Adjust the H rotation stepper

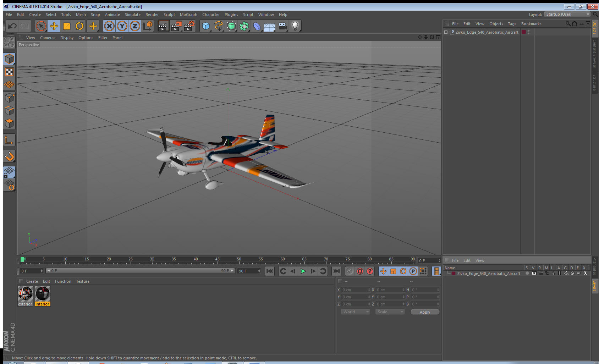click(438, 290)
